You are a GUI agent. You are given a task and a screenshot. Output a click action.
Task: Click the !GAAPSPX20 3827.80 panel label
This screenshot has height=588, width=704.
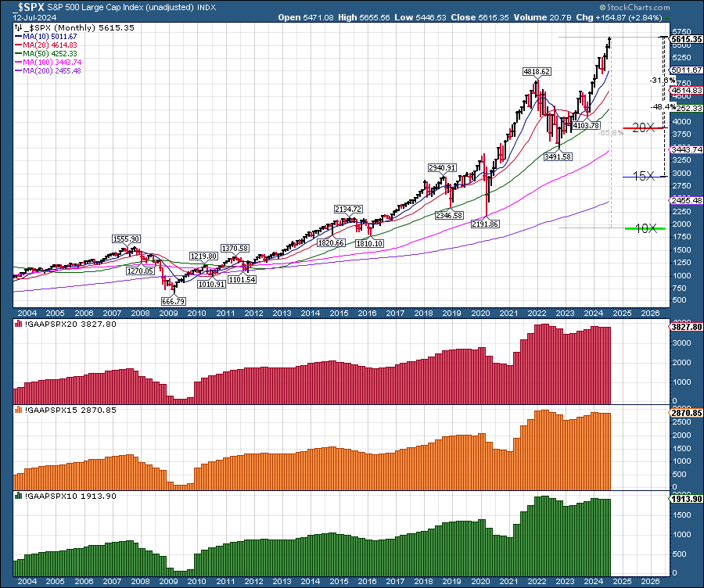(x=70, y=324)
